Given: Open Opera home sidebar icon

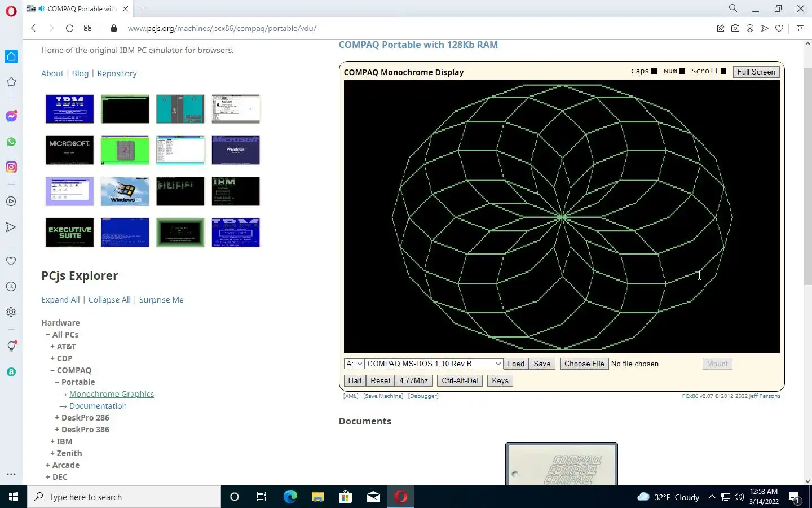Looking at the screenshot, I should [x=11, y=56].
